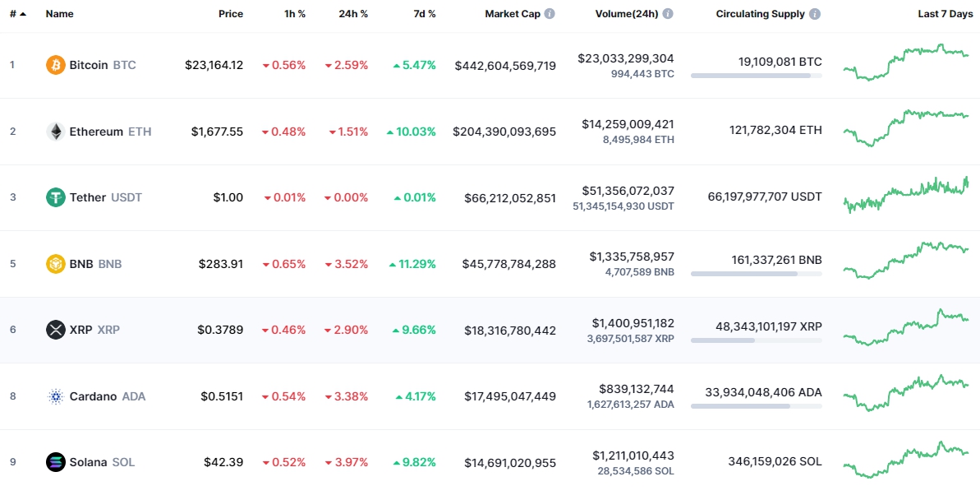Open Ethereum 7-day sparkline chart
Image resolution: width=980 pixels, height=495 pixels.
point(906,128)
